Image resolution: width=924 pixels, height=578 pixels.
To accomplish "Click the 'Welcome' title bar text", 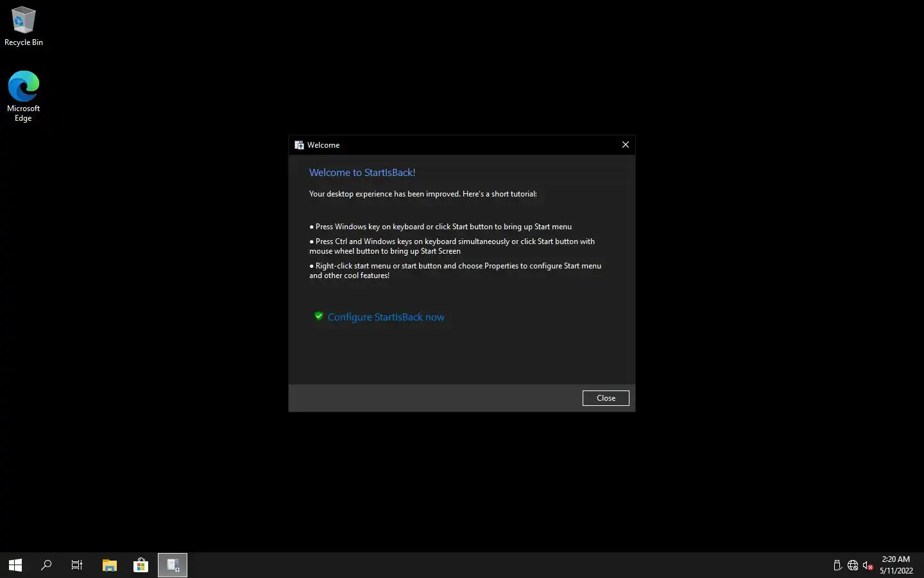I will [x=323, y=145].
